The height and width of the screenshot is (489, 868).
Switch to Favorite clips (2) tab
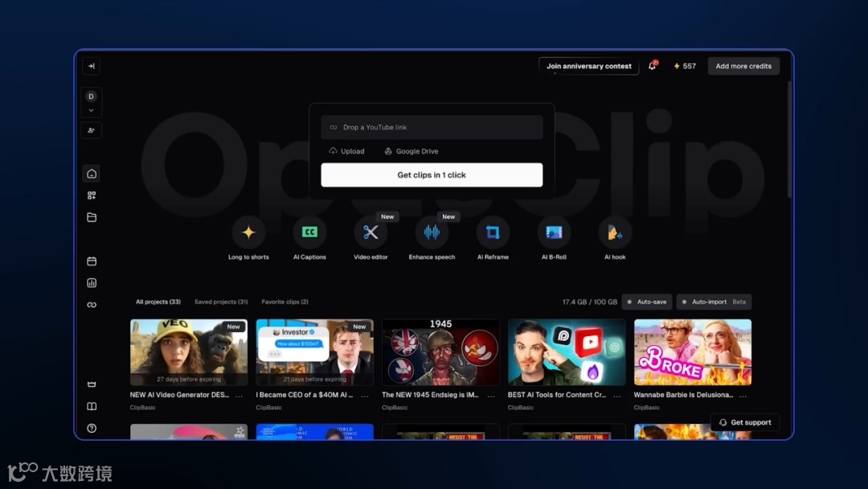click(x=285, y=302)
